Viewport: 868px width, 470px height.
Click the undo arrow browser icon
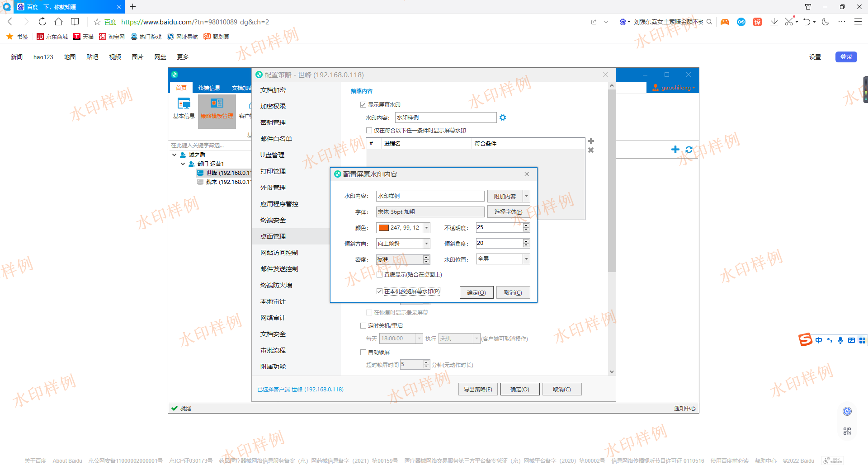coord(807,22)
